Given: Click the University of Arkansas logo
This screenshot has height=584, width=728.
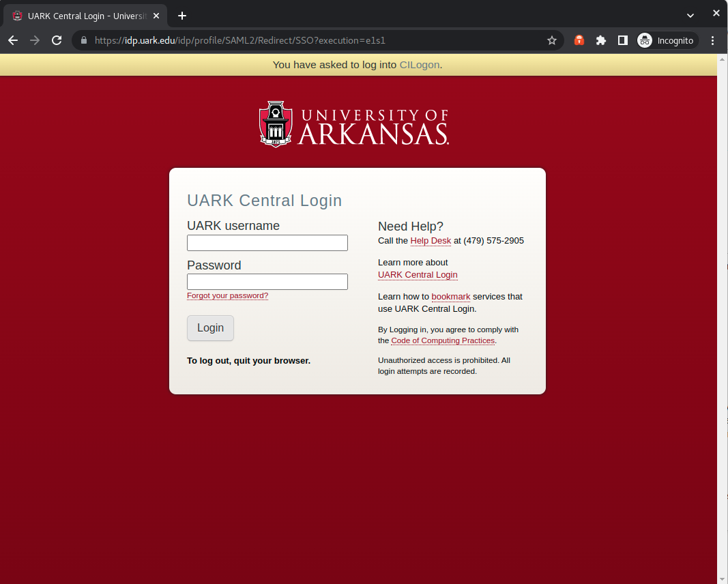Looking at the screenshot, I should [x=354, y=124].
